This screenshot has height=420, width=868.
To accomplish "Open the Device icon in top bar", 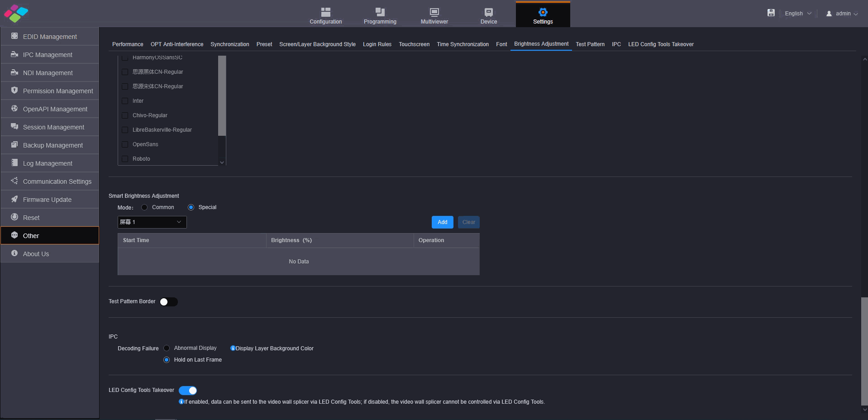I will [x=488, y=12].
